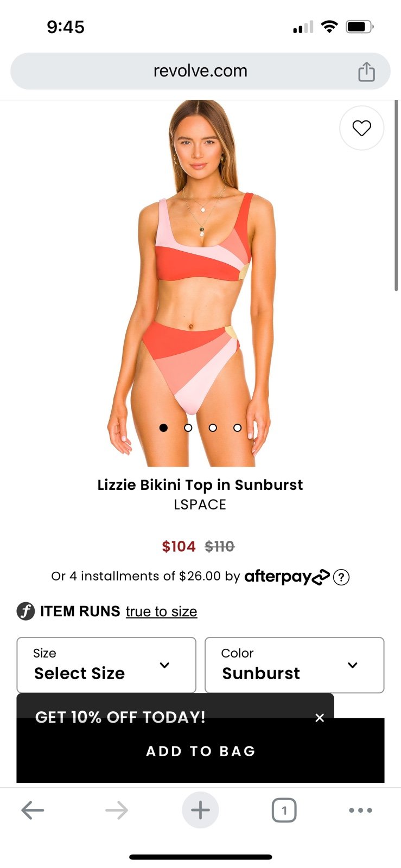Open the three-dot browser menu
401x868 pixels.
pyautogui.click(x=360, y=810)
